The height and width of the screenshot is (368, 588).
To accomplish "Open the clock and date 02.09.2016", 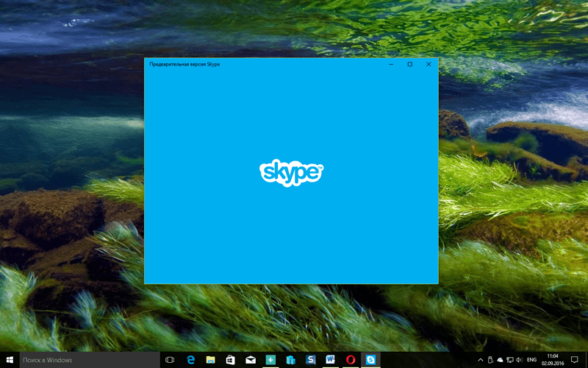I will pyautogui.click(x=553, y=360).
